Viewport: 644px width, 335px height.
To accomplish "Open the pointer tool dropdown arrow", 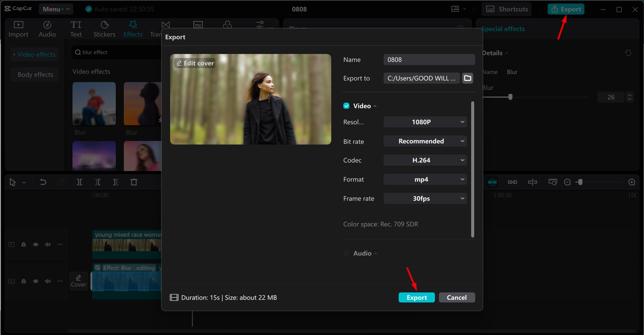I will [x=24, y=183].
